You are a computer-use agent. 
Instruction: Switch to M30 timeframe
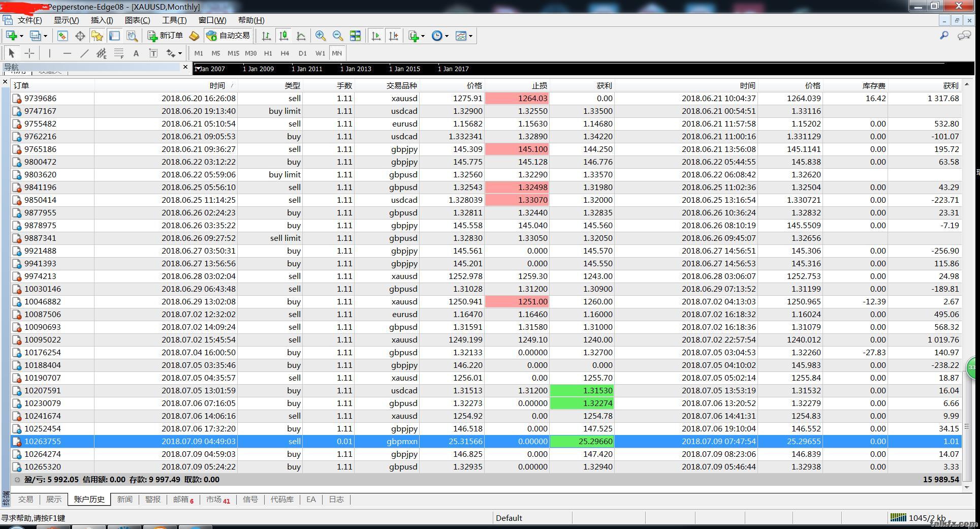[250, 53]
